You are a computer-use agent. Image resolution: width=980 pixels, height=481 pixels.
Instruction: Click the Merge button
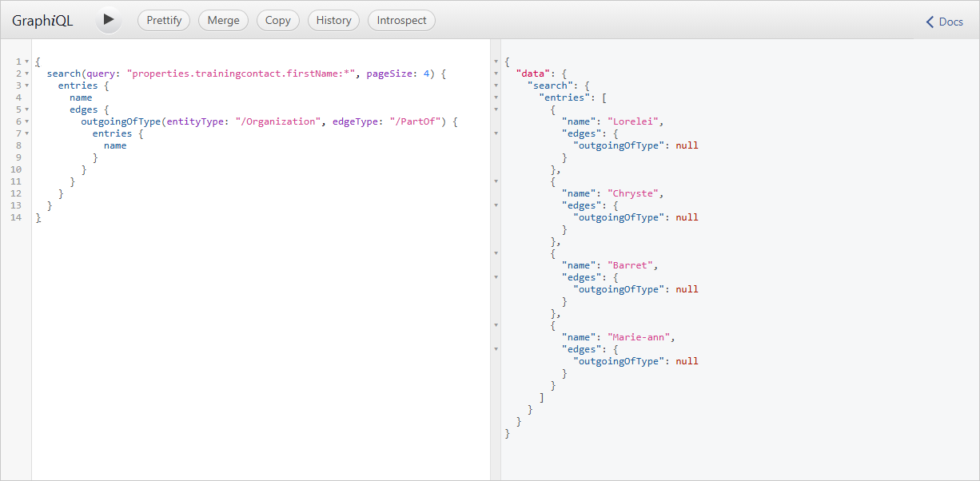[x=223, y=21]
